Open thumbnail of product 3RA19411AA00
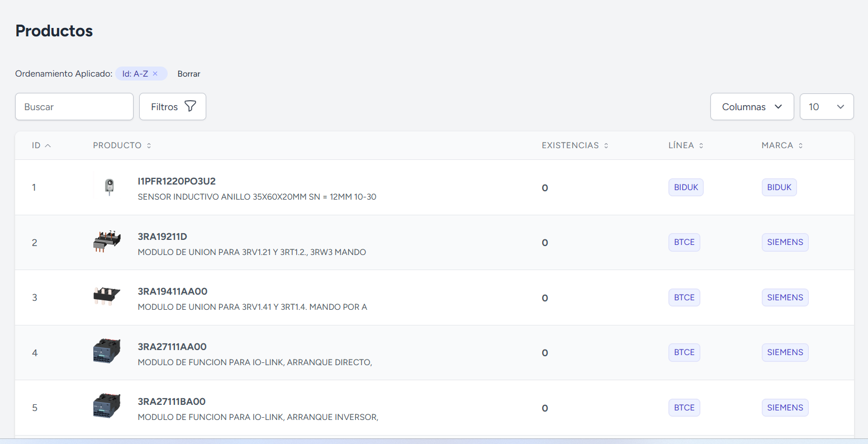868x444 pixels. point(107,297)
